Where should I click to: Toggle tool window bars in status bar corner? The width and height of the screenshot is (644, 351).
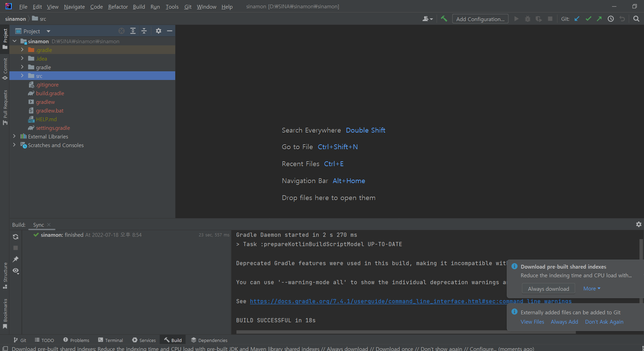[5, 348]
